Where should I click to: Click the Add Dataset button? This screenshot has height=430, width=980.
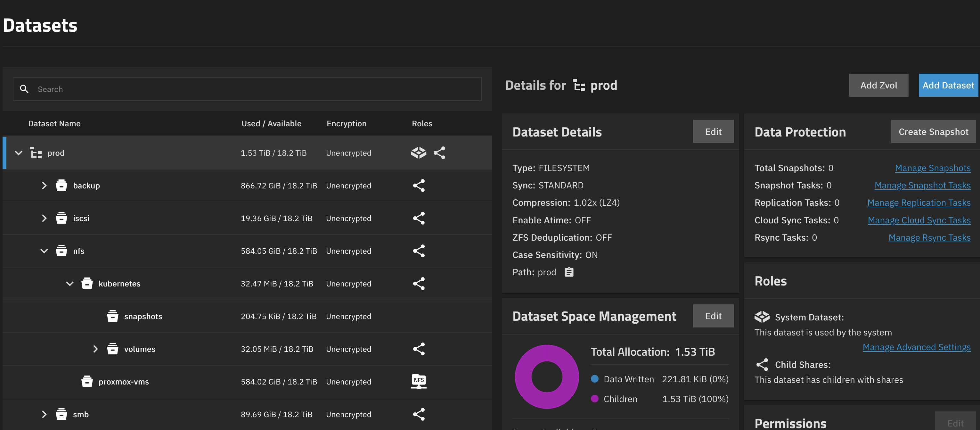pyautogui.click(x=948, y=85)
